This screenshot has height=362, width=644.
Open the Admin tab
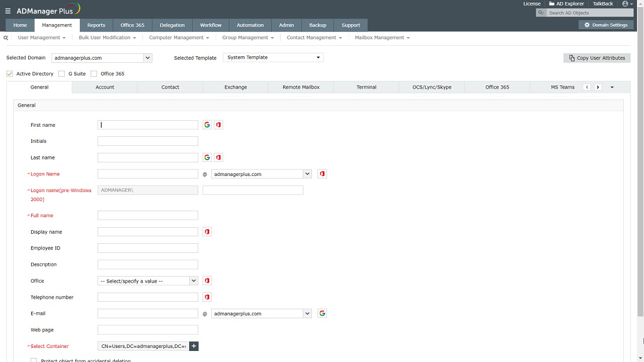click(286, 25)
